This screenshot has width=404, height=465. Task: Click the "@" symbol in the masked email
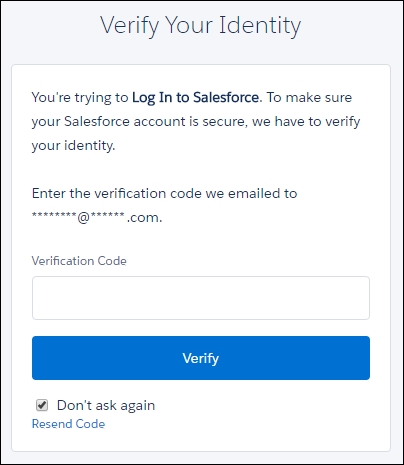83,218
